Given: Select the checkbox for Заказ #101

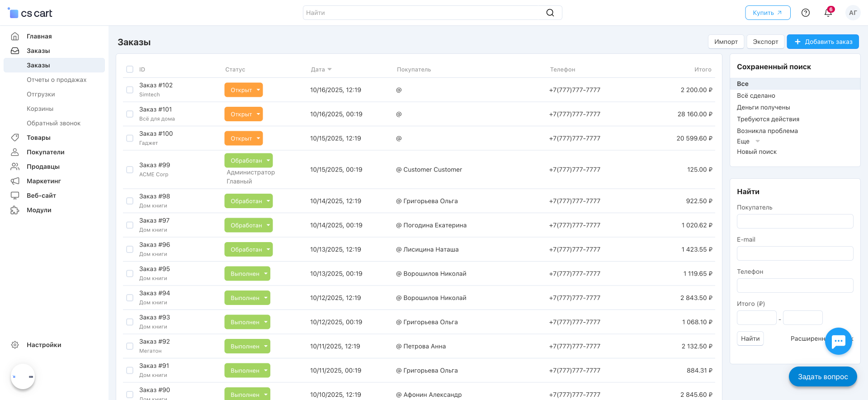Looking at the screenshot, I should point(130,114).
